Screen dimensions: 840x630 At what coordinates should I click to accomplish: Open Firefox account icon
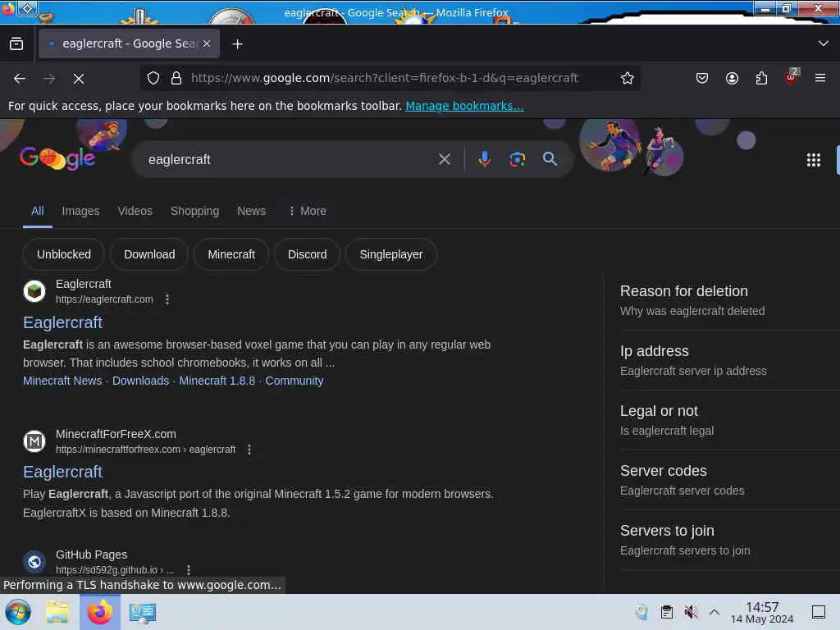[x=732, y=78]
